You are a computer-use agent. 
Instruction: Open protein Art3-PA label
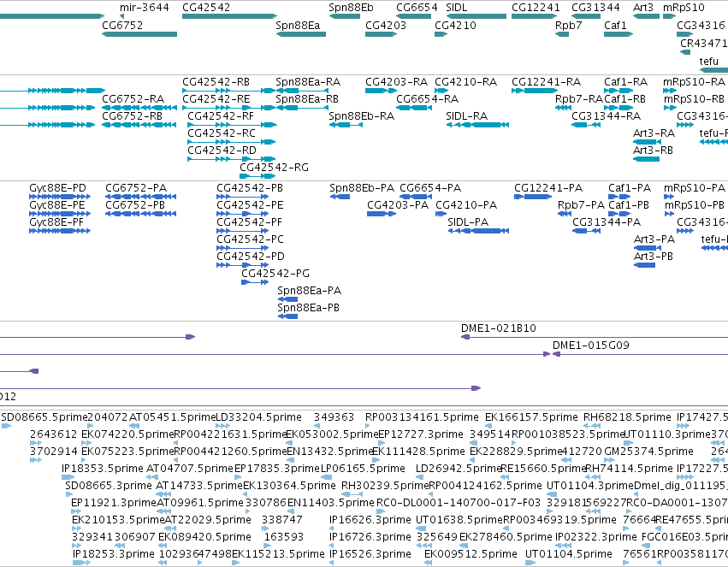tap(654, 239)
